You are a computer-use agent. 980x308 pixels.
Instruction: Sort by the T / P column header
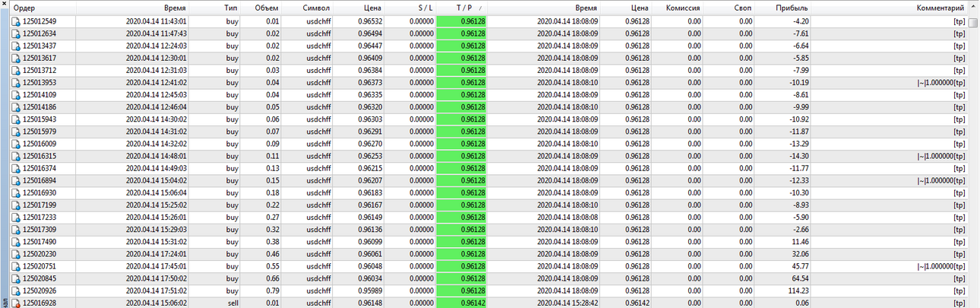coord(462,7)
